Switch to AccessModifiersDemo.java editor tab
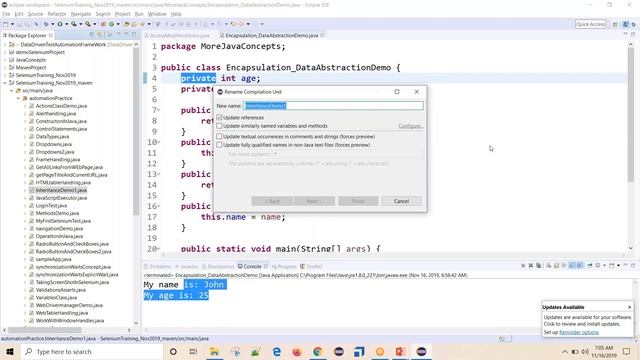640x360 pixels. coord(179,36)
